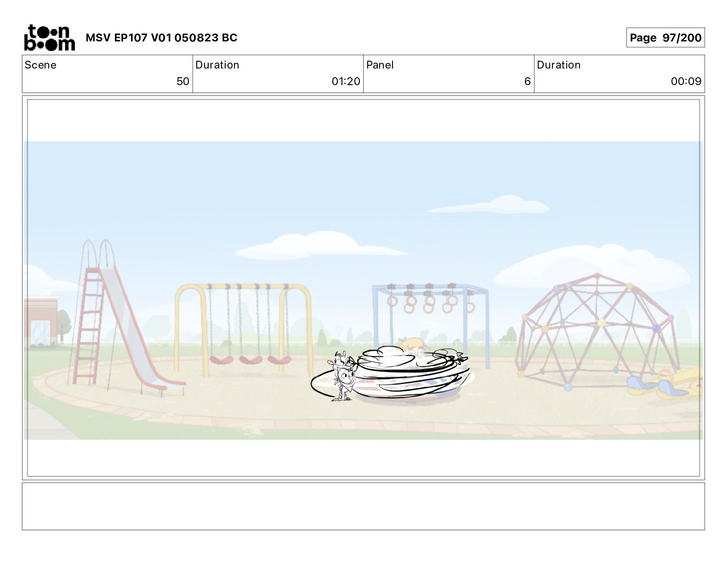
Task: Select the panel duration value 00:09
Action: [x=686, y=81]
